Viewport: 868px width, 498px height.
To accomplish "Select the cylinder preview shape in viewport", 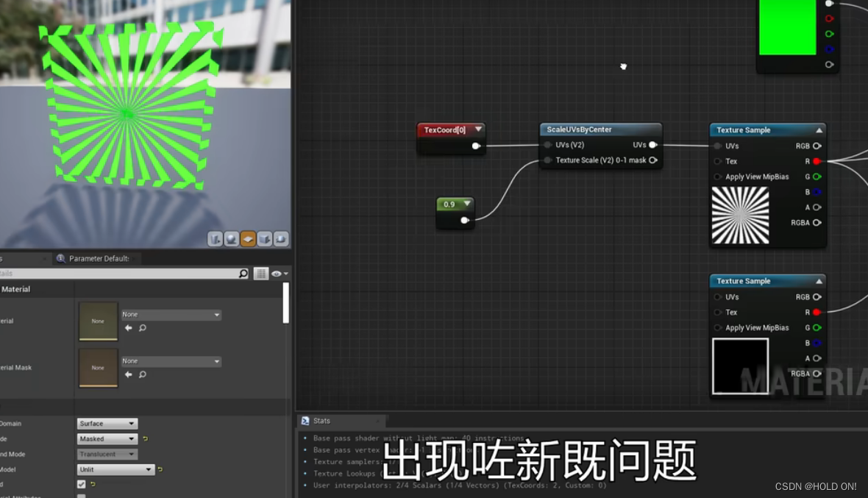I will click(x=214, y=238).
